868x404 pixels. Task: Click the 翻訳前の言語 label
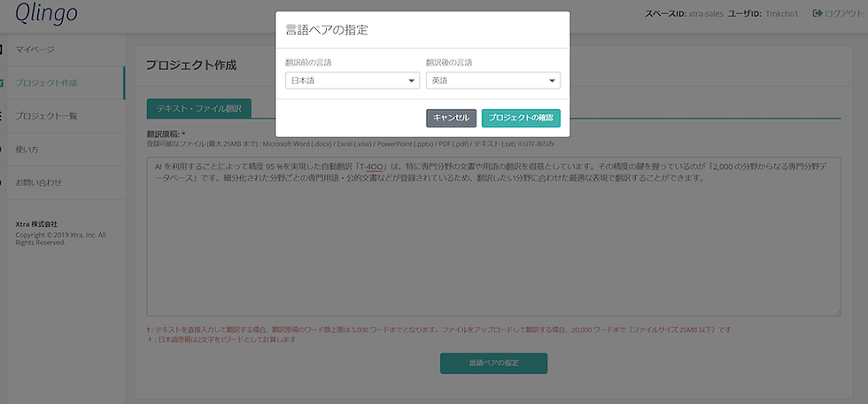pyautogui.click(x=308, y=63)
